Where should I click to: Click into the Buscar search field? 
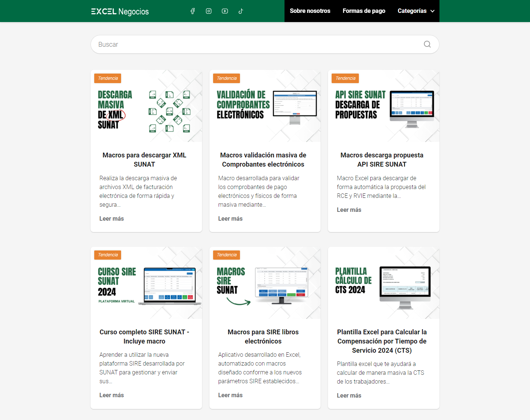(x=258, y=45)
